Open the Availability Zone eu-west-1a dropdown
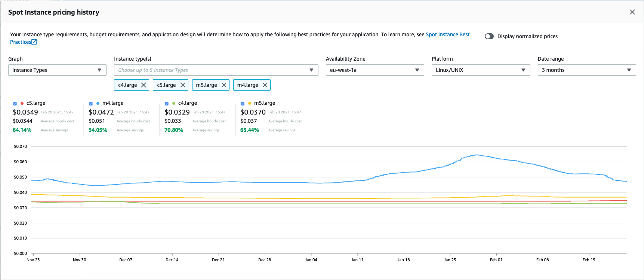The width and height of the screenshot is (644, 280). [x=375, y=70]
